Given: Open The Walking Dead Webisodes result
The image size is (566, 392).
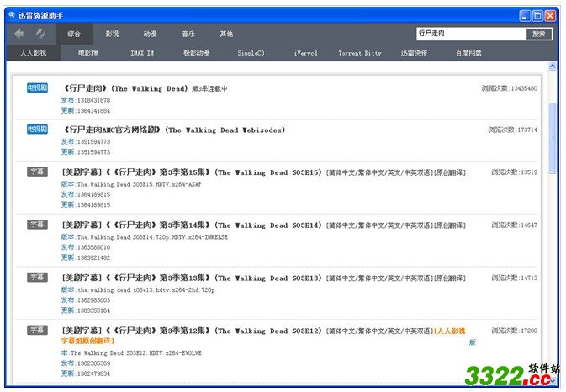Looking at the screenshot, I should click(174, 130).
